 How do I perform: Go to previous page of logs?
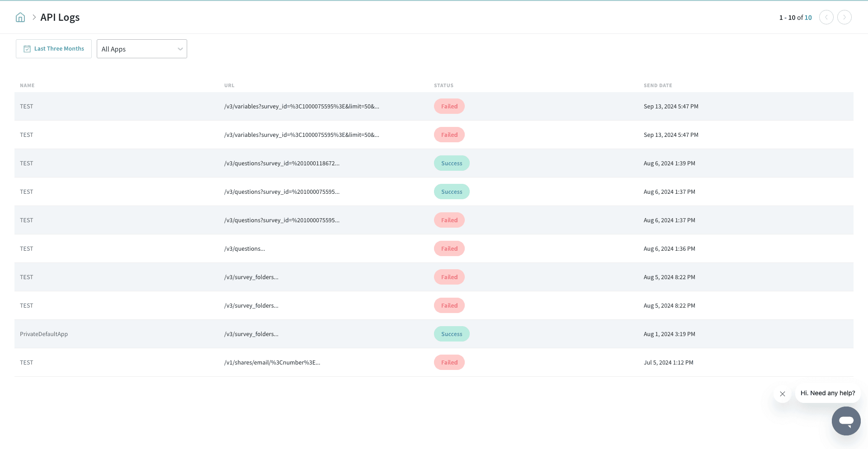point(826,18)
